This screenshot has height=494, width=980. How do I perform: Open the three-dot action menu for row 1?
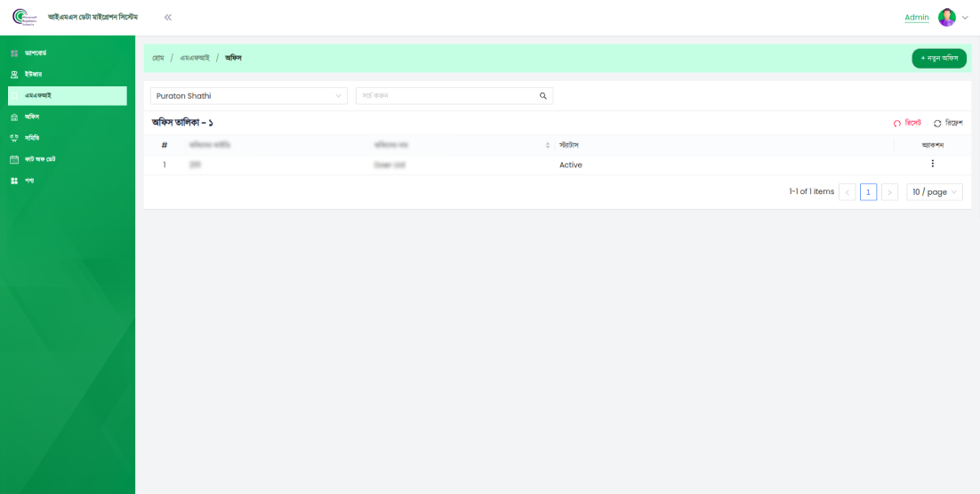click(x=932, y=164)
